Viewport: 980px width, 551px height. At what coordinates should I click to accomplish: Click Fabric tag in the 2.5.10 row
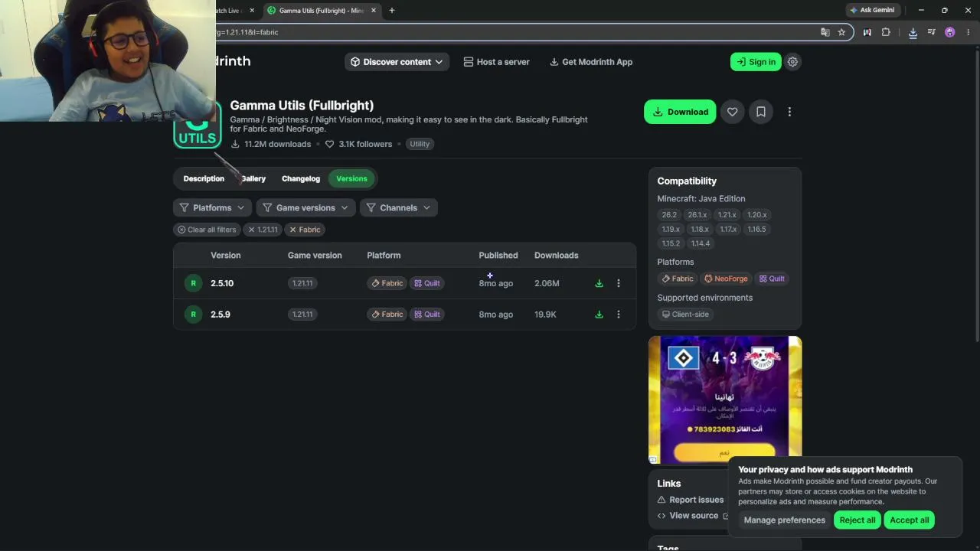(387, 283)
